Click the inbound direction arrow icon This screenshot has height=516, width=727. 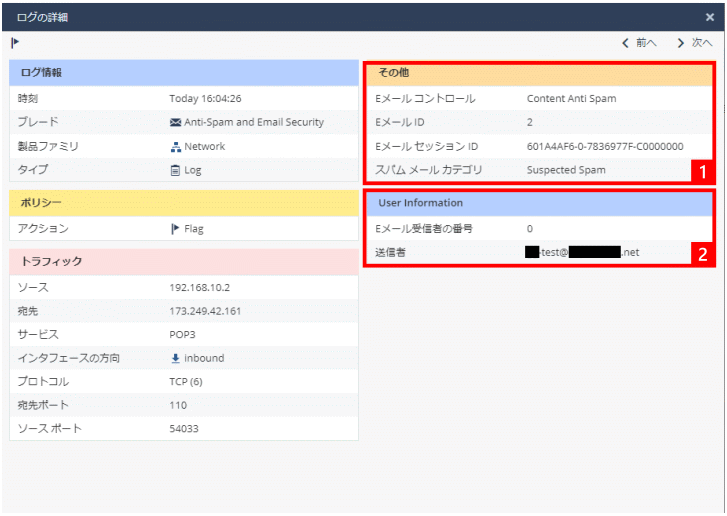(176, 358)
